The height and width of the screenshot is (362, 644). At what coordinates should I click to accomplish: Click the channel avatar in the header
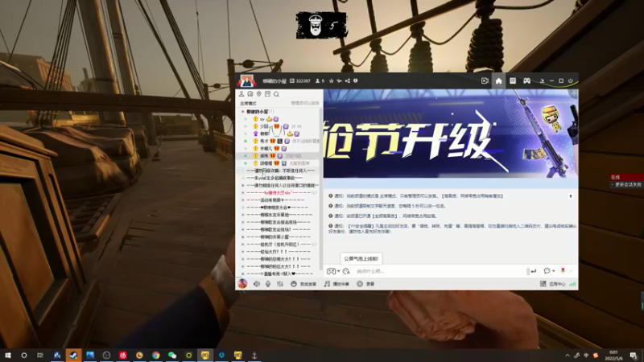pyautogui.click(x=246, y=81)
